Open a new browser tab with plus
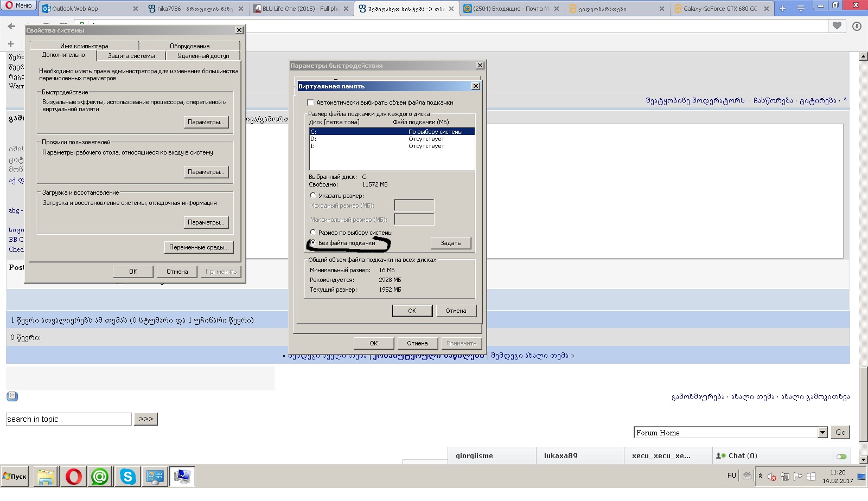Viewport: 868px width, 501px height. 782,9
